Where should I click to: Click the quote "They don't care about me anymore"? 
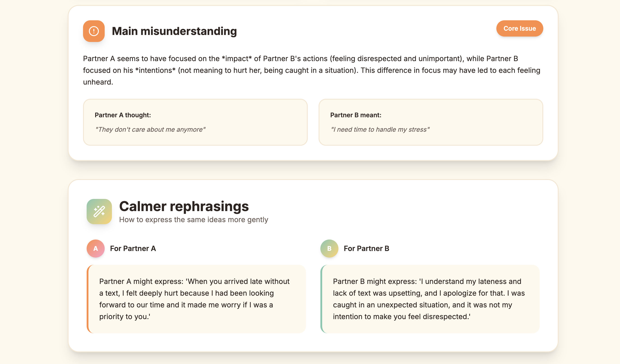pos(150,130)
